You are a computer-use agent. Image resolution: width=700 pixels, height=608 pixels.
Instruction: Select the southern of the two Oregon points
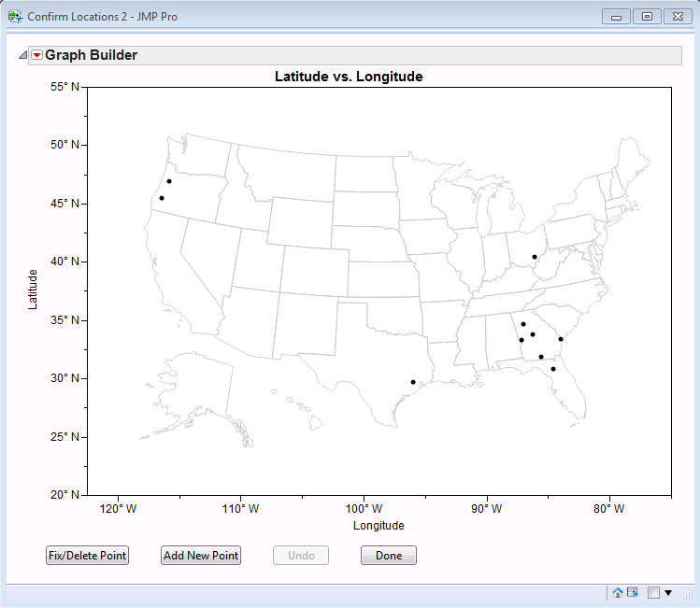coord(162,198)
